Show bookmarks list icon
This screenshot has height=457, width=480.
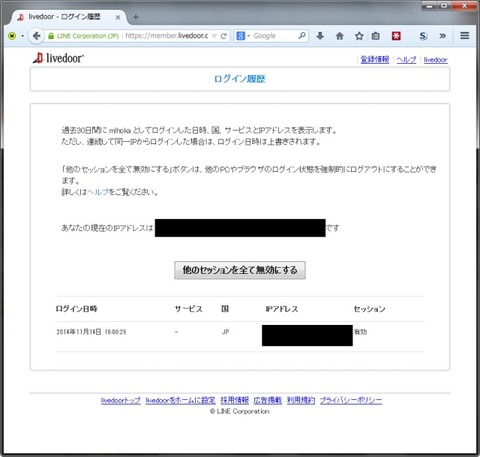376,36
